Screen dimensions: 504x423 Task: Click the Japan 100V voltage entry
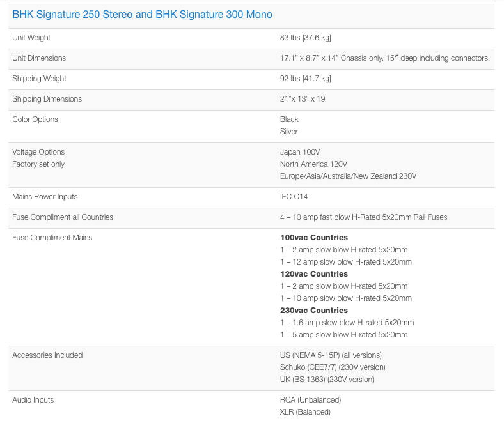coord(300,152)
